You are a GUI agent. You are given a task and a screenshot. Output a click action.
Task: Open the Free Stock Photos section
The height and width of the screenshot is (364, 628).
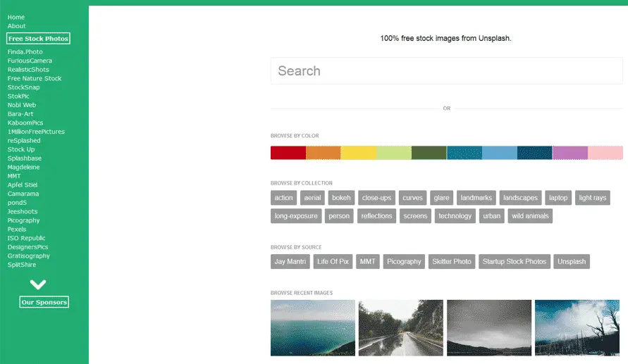tap(39, 39)
